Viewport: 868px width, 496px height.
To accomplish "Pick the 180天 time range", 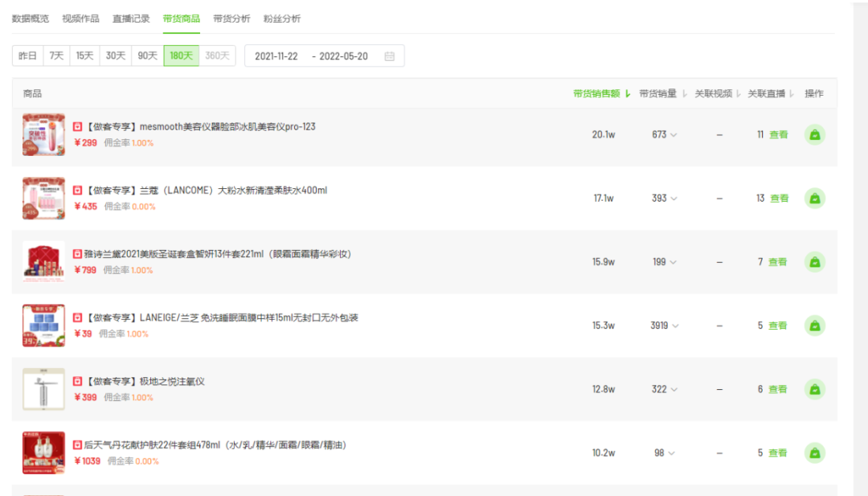I will tap(182, 56).
